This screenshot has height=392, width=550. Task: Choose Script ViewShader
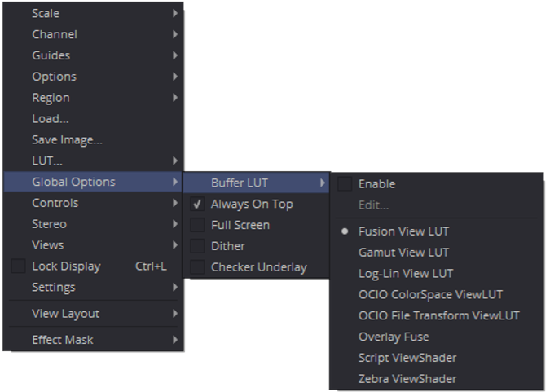click(x=407, y=358)
